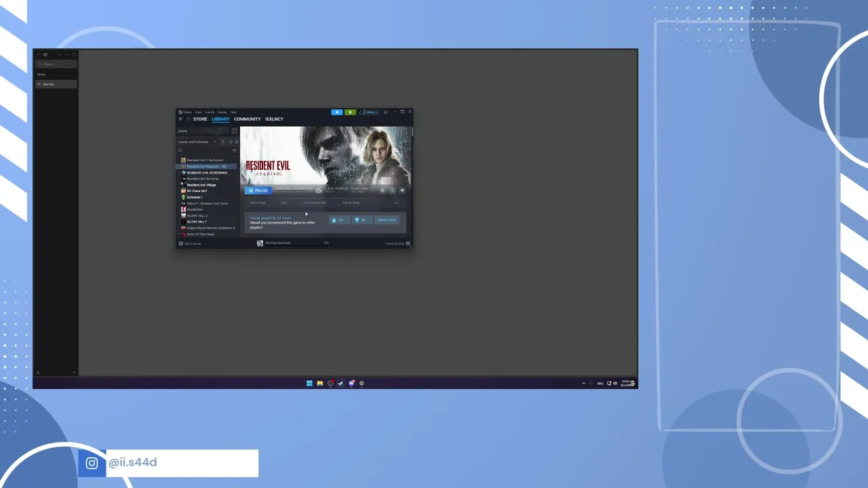Click the ready-to-play filter icon
The width and height of the screenshot is (868, 488).
click(x=237, y=142)
